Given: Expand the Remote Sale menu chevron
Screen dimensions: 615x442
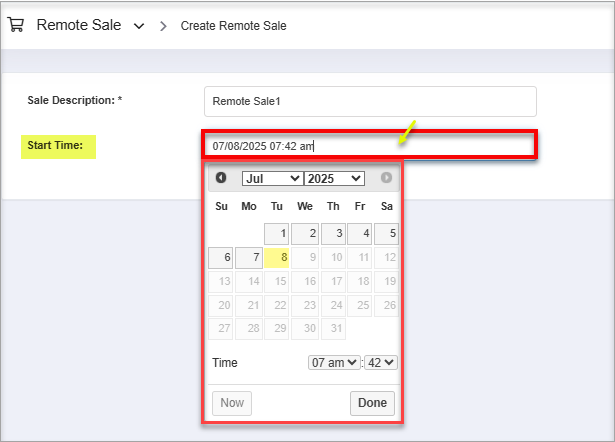Looking at the screenshot, I should click(139, 26).
